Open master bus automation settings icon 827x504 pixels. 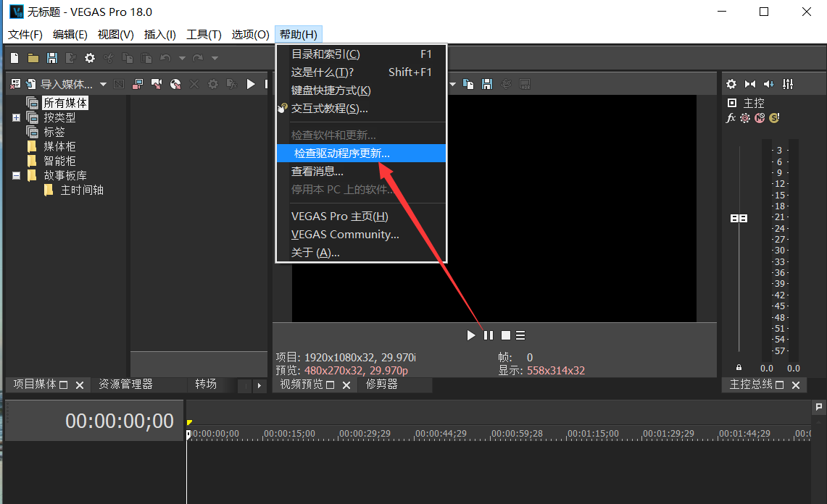point(744,118)
